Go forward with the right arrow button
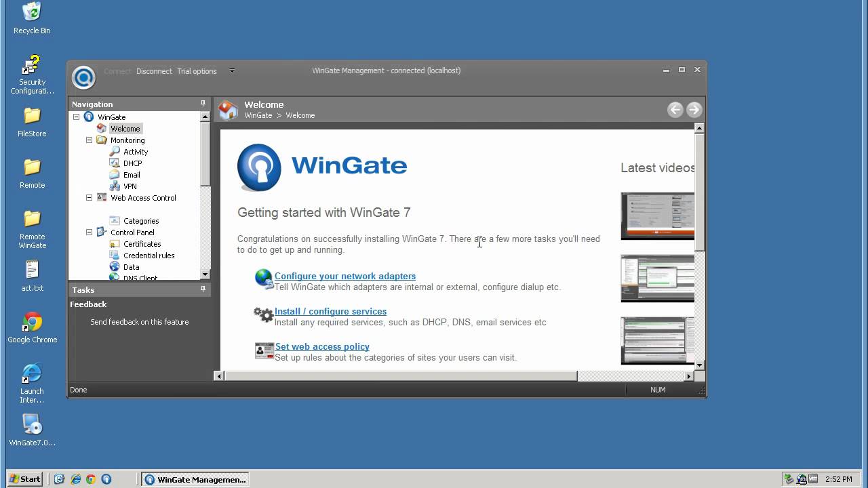This screenshot has width=868, height=488. pos(694,110)
